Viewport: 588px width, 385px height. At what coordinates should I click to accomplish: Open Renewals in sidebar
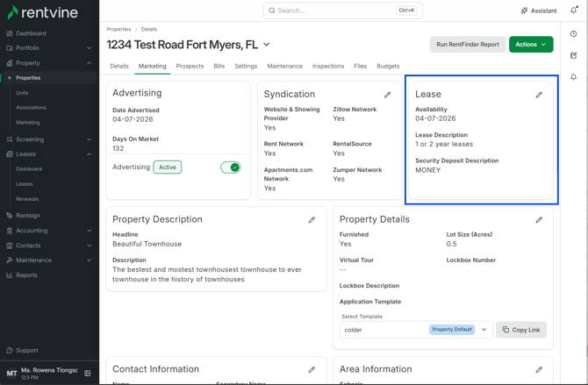click(x=27, y=199)
